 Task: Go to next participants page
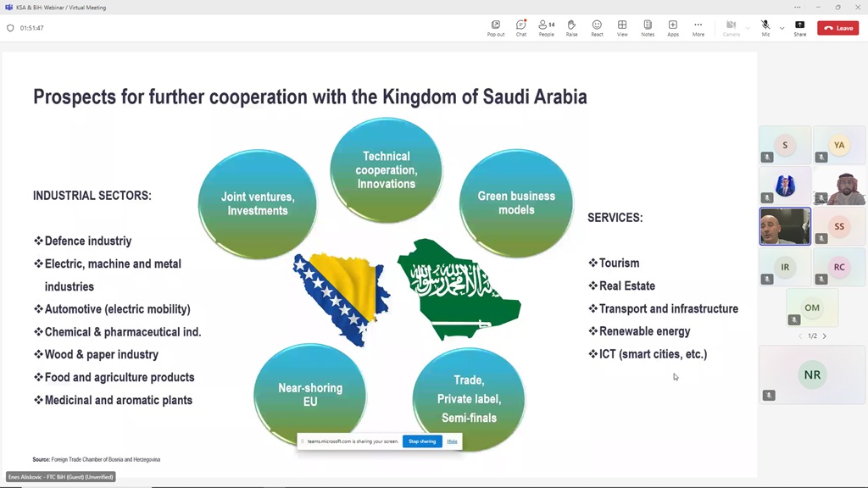(x=825, y=336)
